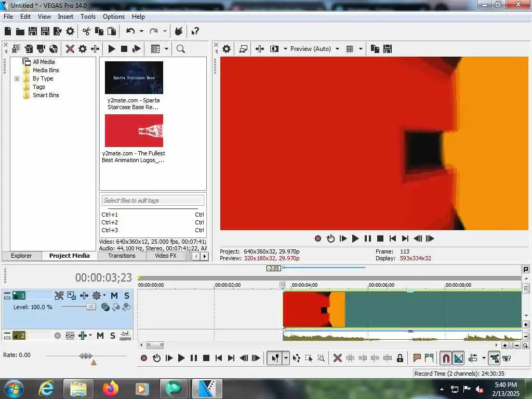Solo video track 1 with S button
The image size is (532, 399).
[x=127, y=296]
